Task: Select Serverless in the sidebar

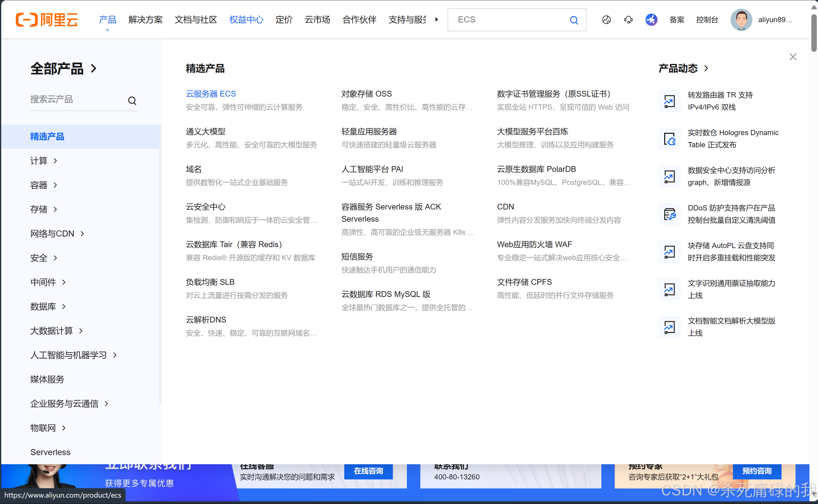Action: point(50,452)
